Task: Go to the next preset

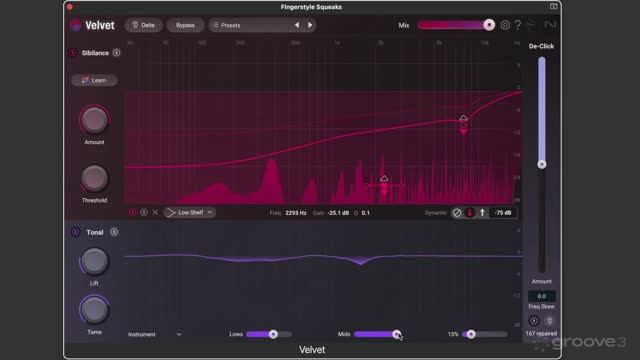Action: pyautogui.click(x=310, y=25)
